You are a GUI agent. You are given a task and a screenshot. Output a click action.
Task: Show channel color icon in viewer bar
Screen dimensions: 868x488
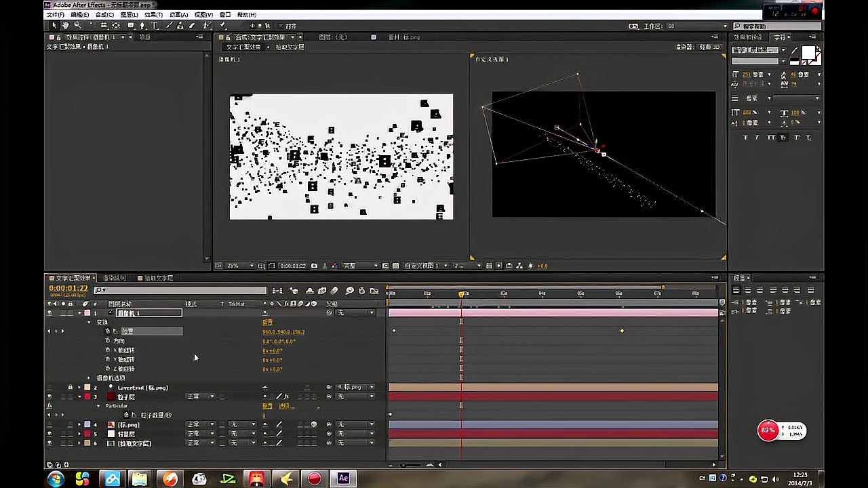coord(334,266)
